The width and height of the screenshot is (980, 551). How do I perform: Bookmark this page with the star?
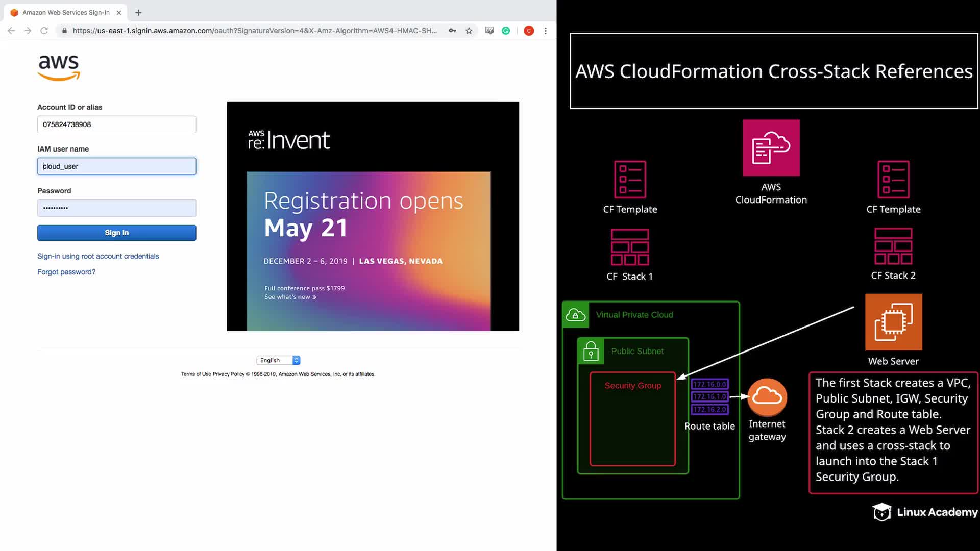(469, 31)
